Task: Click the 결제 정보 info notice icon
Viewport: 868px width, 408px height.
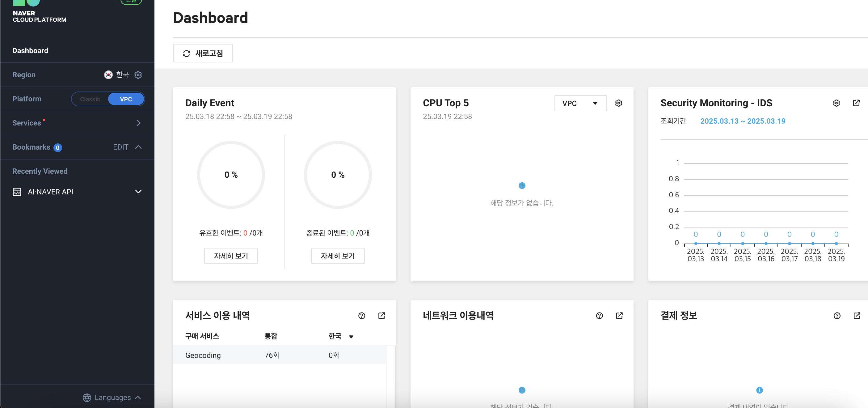Action: pyautogui.click(x=760, y=390)
